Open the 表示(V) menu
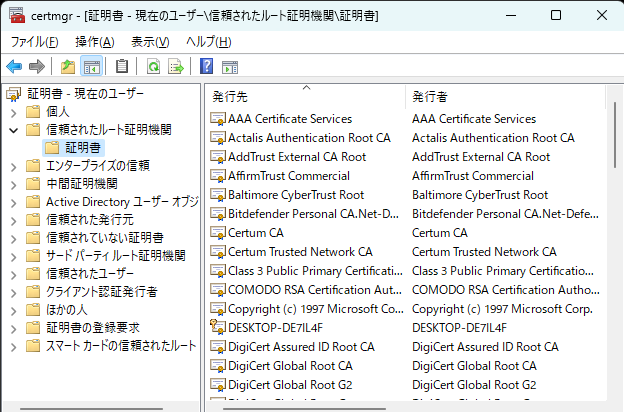The height and width of the screenshot is (412, 624). [150, 42]
